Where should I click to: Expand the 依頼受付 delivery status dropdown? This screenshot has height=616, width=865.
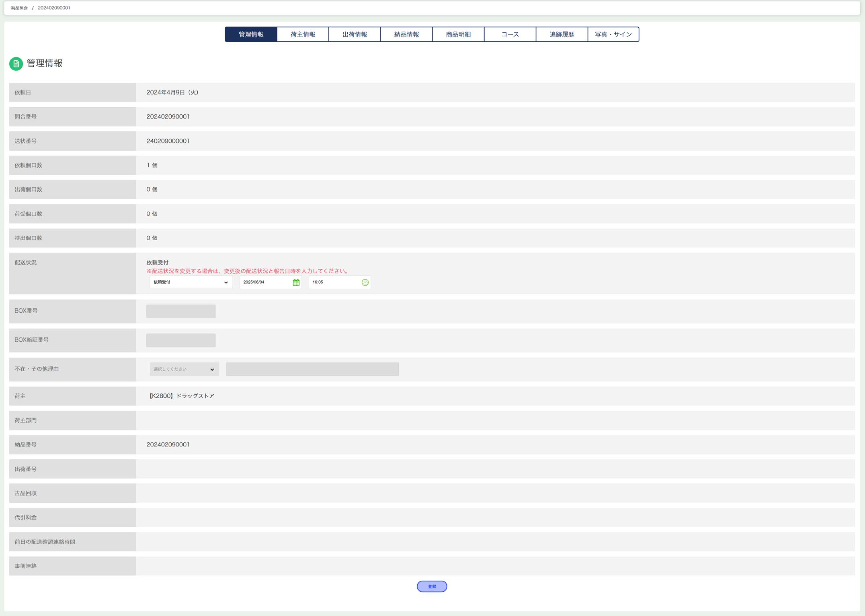point(191,282)
